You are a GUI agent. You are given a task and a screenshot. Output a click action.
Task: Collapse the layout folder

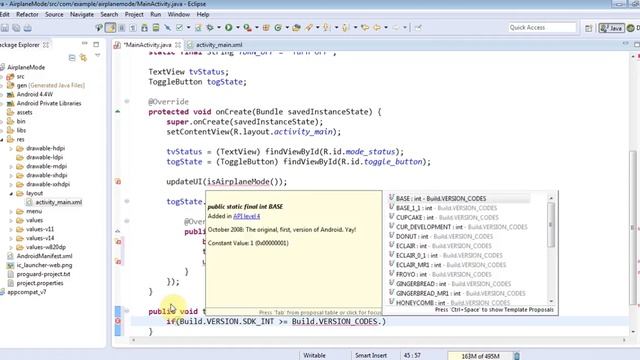(x=11, y=193)
